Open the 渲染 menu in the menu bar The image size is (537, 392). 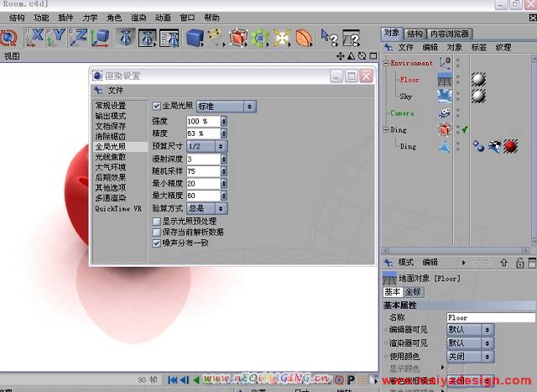[x=138, y=18]
